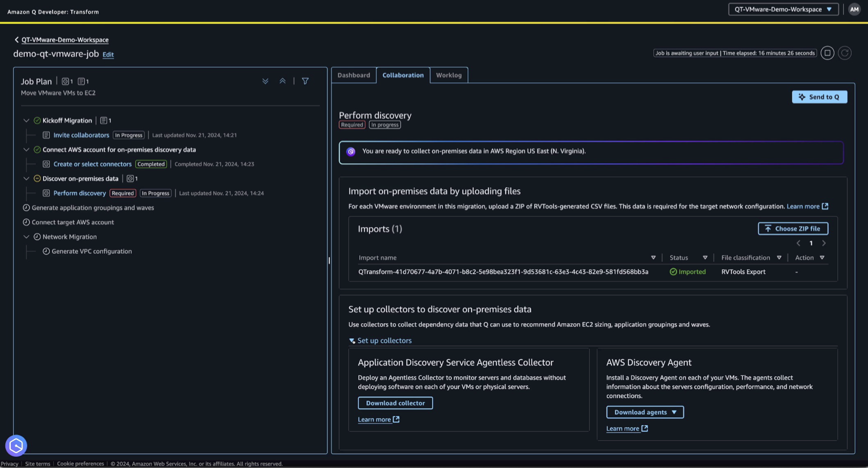Screen dimensions: 868x468
Task: Go to previous imports page arrow
Action: coord(799,243)
